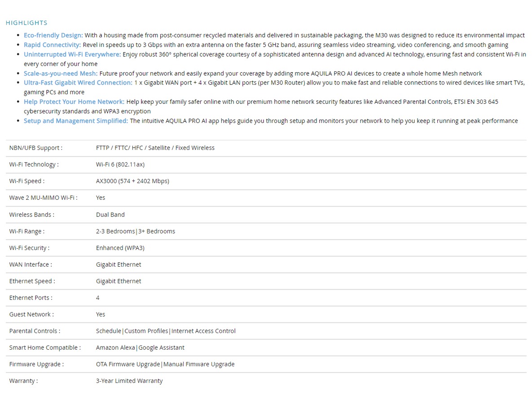Click the OTA Firmware Upgrade value
Image resolution: width=532 pixels, height=409 pixels.
pyautogui.click(x=128, y=364)
